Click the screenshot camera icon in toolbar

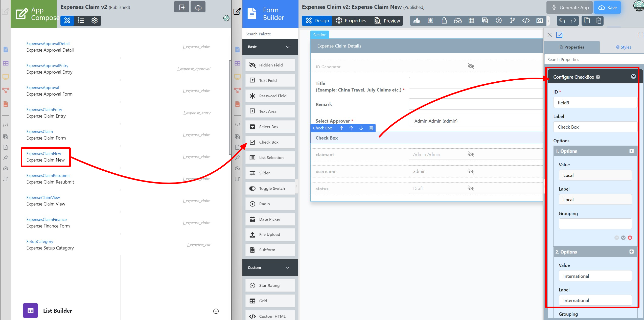(x=539, y=20)
